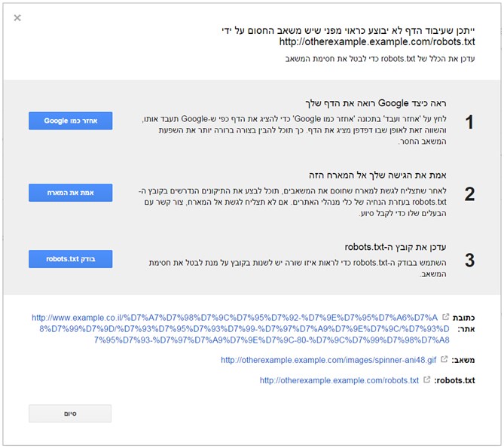Close the dialog with the X icon
The height and width of the screenshot is (448, 504).
point(17,17)
